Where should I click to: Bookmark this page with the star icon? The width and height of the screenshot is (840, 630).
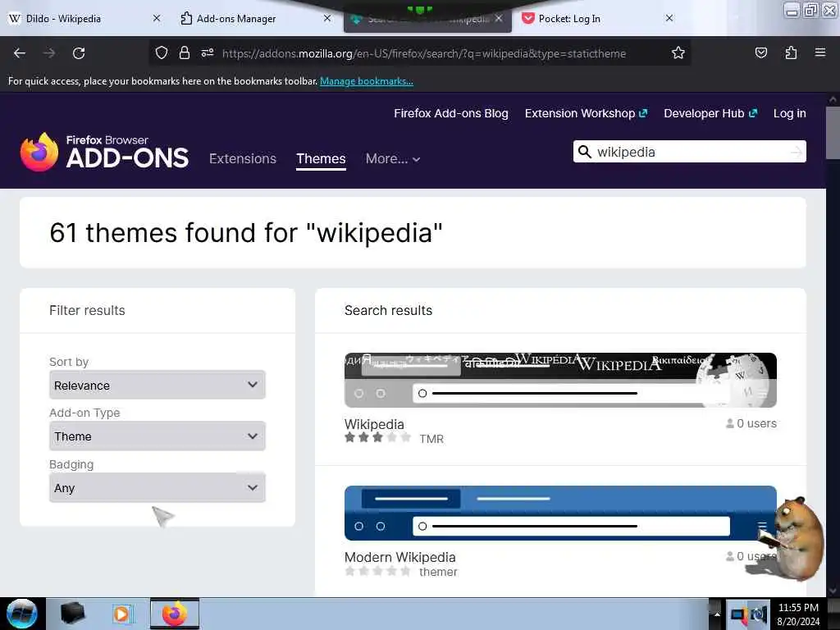678,53
